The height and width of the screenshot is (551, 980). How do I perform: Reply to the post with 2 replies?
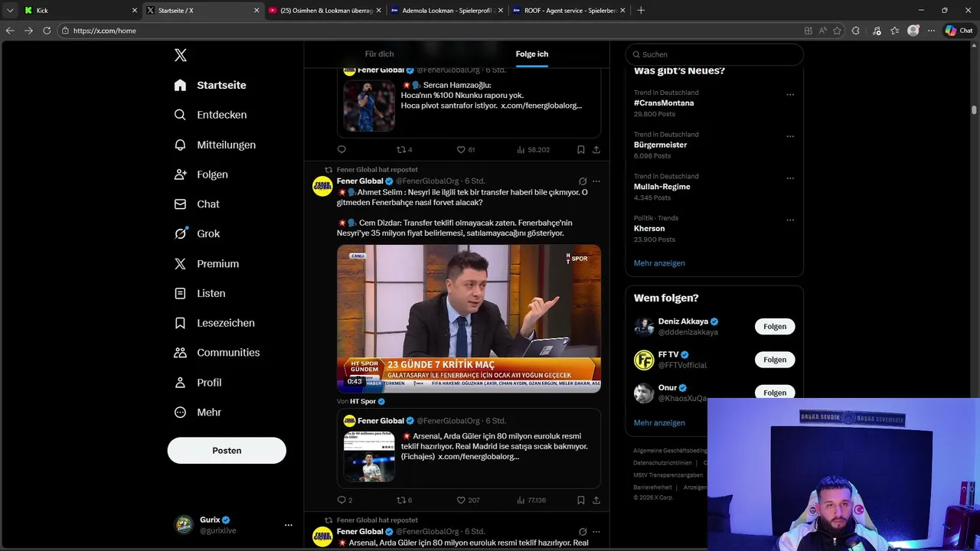pos(345,500)
